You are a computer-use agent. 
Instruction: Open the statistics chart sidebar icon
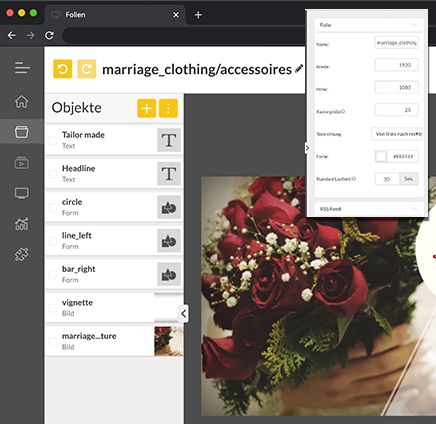click(x=22, y=224)
